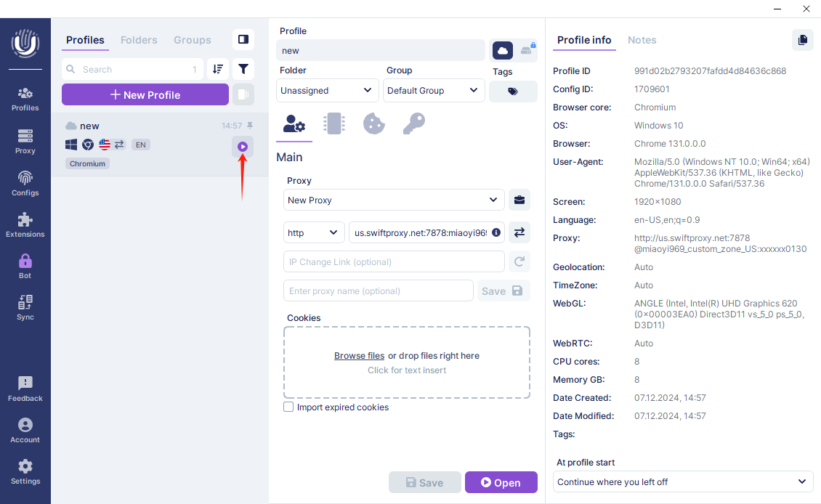
Task: Toggle the side panel layout button
Action: pyautogui.click(x=243, y=39)
